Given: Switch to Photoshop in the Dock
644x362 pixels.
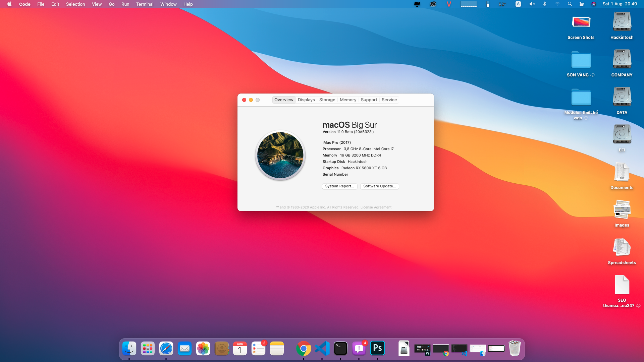Looking at the screenshot, I should pos(377,349).
